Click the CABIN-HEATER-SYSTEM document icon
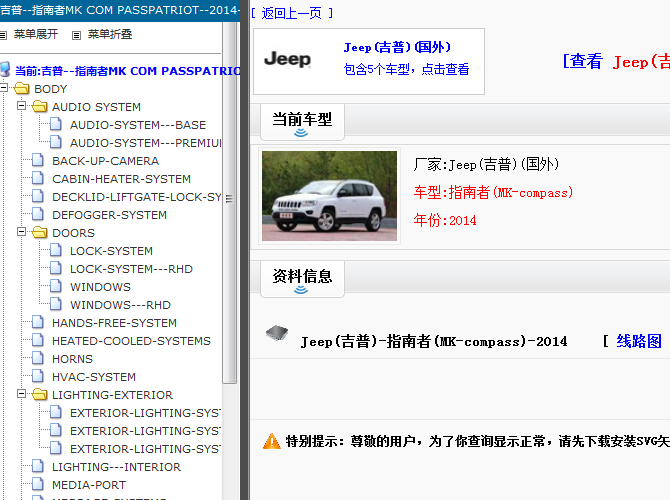The height and width of the screenshot is (500, 670). (38, 178)
